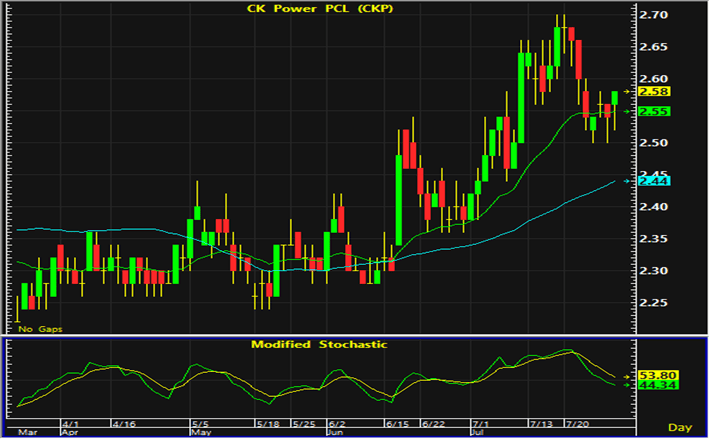Click the 6/15 date axis label
The width and height of the screenshot is (710, 439).
(x=397, y=424)
